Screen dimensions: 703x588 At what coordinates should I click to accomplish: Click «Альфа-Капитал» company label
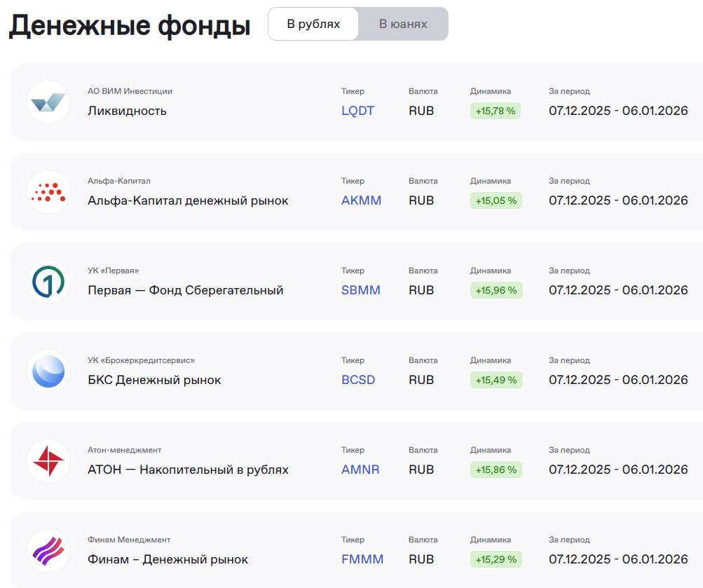(119, 181)
